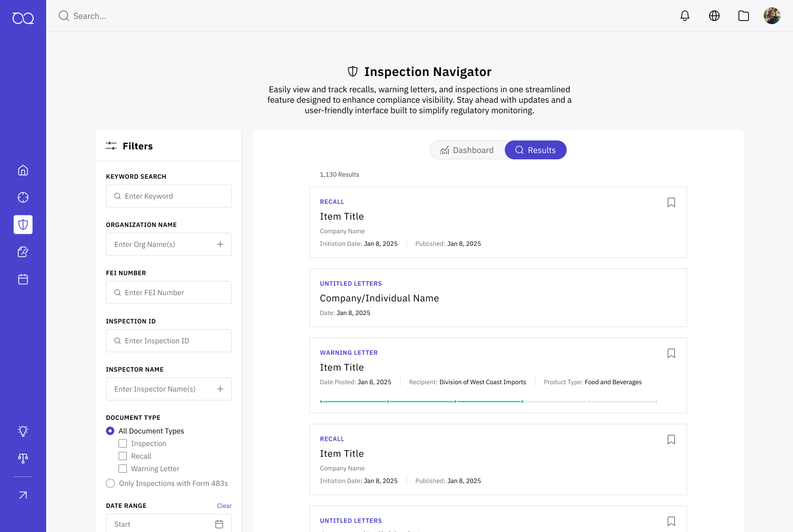
Task: Open notifications via the bell icon
Action: [x=684, y=15]
